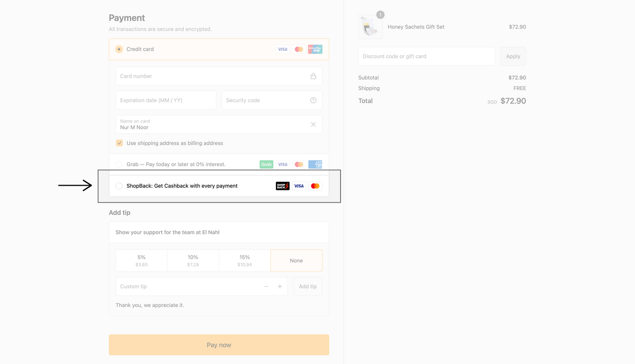Click the Amex icon in Grab row

(x=315, y=164)
